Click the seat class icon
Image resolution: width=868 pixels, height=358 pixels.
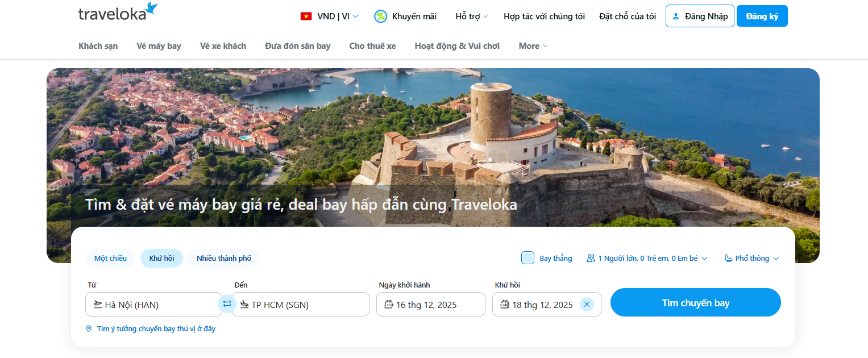pos(728,259)
